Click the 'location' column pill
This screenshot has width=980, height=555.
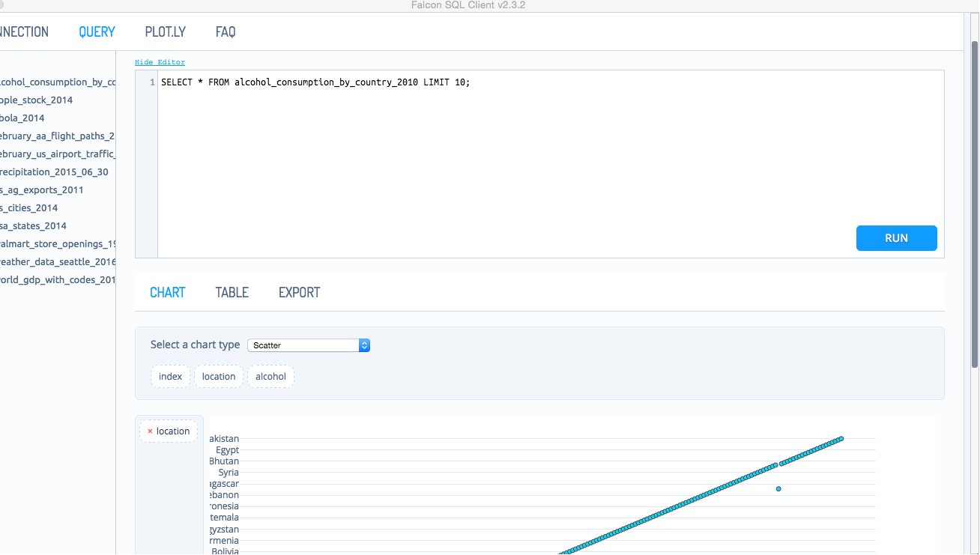218,376
